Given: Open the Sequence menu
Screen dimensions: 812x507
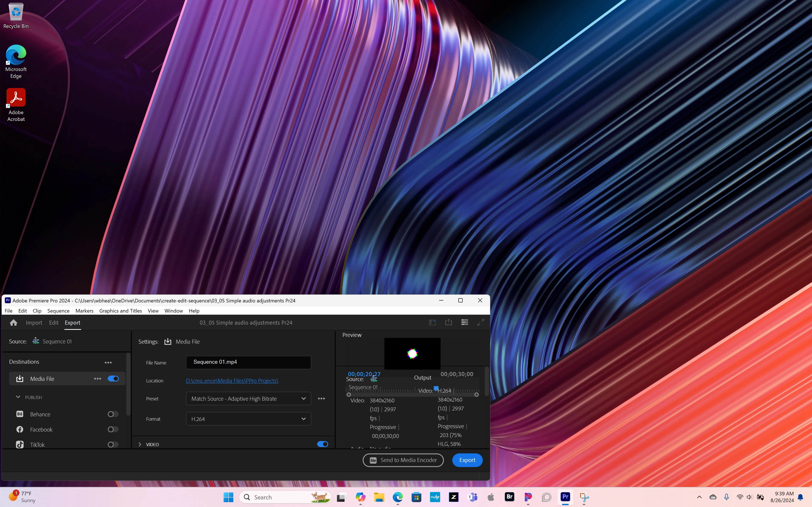Looking at the screenshot, I should point(58,311).
